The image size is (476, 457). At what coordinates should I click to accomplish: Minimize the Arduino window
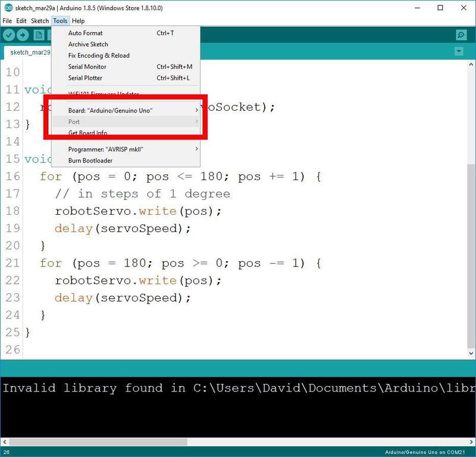[418, 8]
